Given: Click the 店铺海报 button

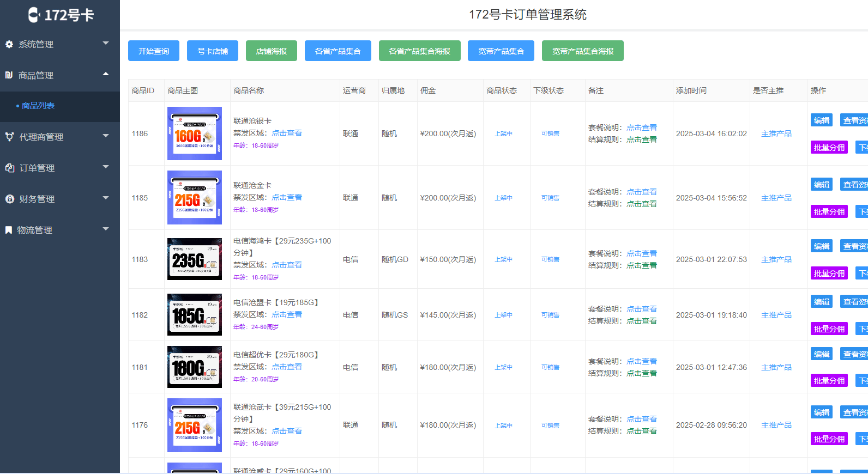Looking at the screenshot, I should point(272,51).
